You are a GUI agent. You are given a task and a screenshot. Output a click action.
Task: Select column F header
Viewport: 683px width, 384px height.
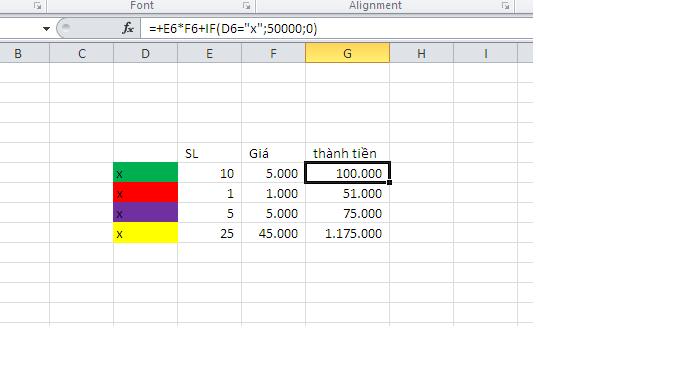[x=274, y=54]
